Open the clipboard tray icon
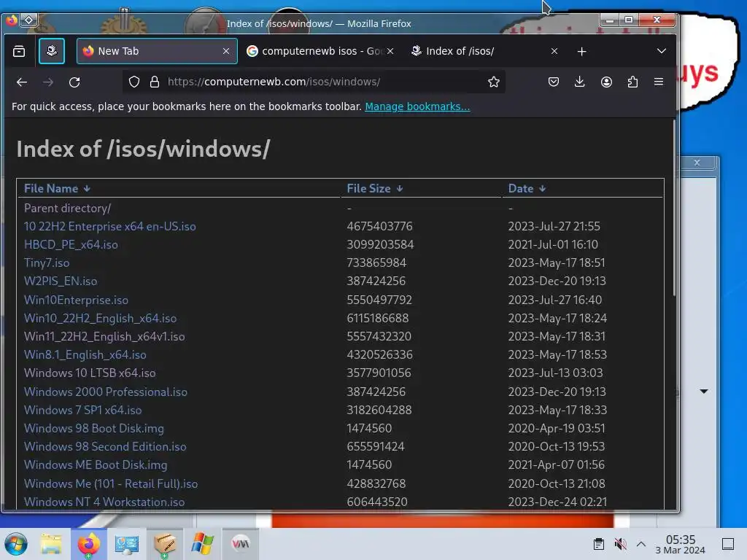 598,544
